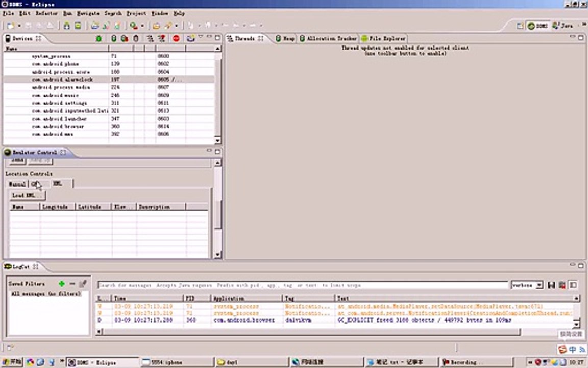This screenshot has height=368, width=588.
Task: Add a new LogCat filter with green plus
Action: [61, 284]
